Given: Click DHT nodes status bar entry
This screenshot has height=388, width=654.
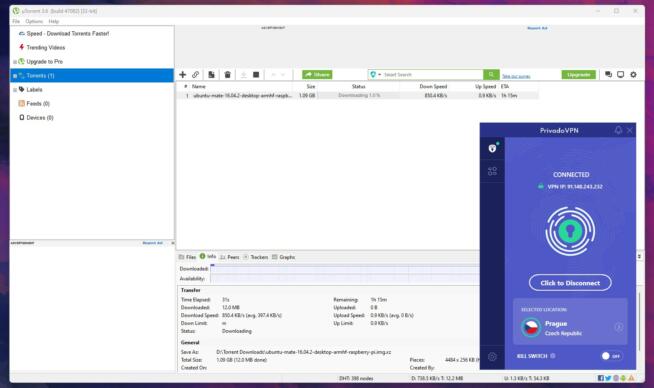Looking at the screenshot, I should pos(356,378).
